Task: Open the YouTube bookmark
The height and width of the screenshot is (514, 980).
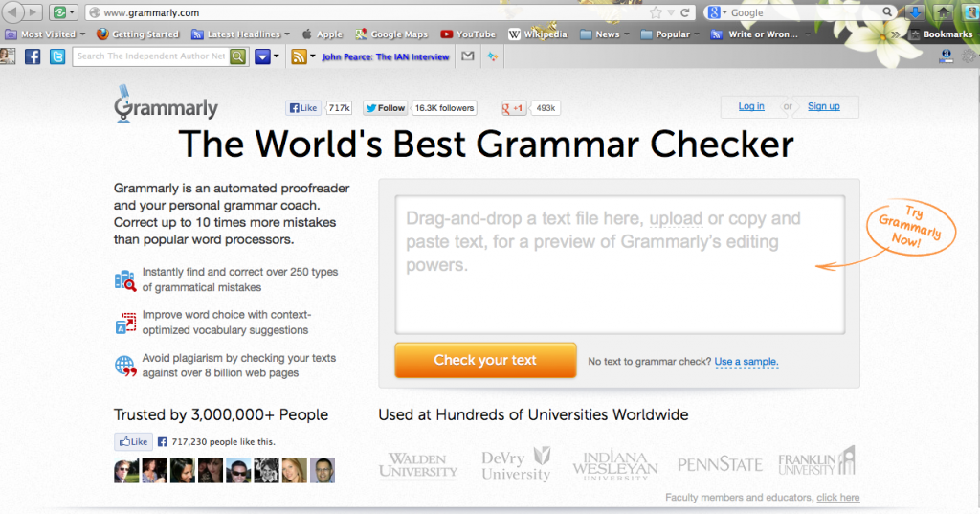Action: pyautogui.click(x=468, y=34)
